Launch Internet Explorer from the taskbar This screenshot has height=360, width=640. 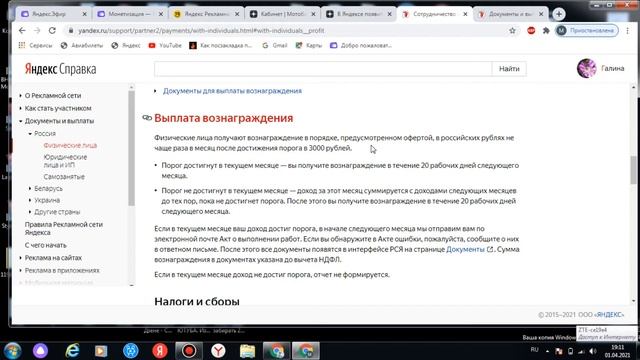[72, 351]
